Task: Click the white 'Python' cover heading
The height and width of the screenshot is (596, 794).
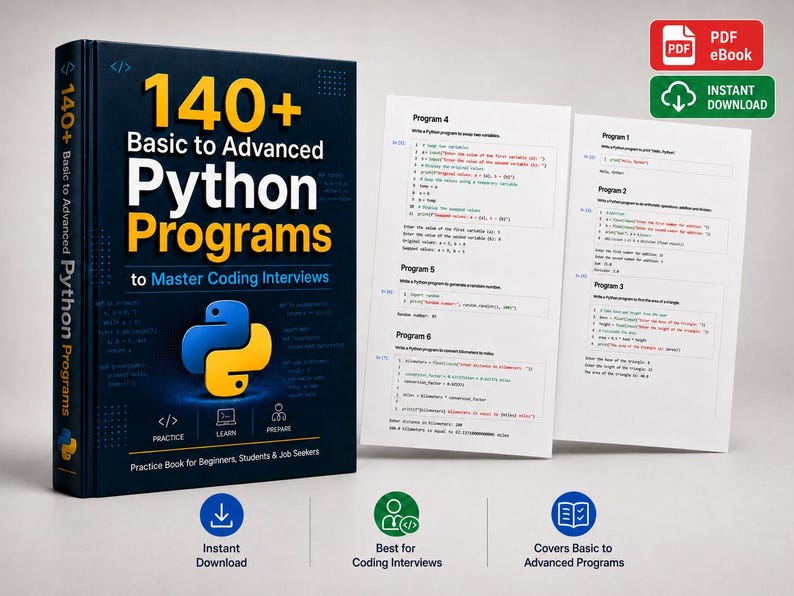Action: [x=223, y=186]
